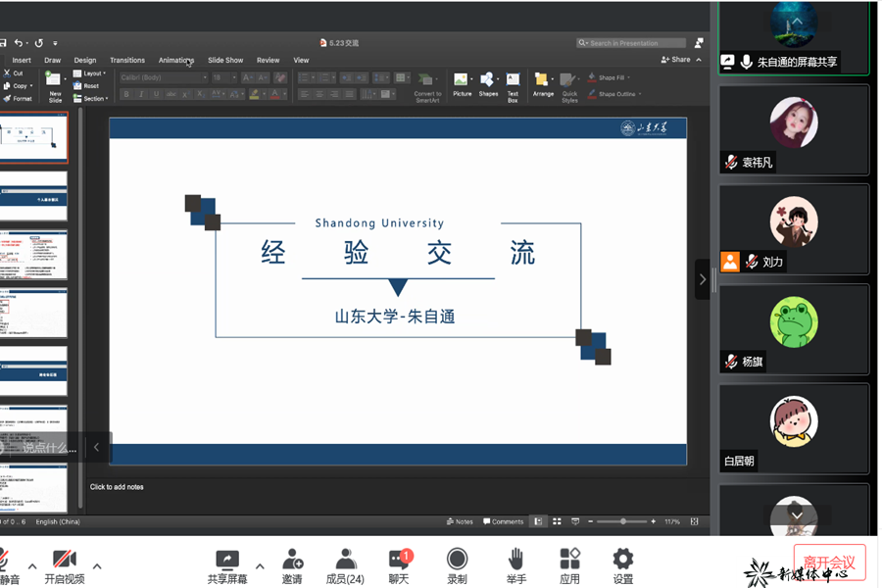Image resolution: width=882 pixels, height=588 pixels.
Task: Expand the arrow next to 开启视频
Action: 97,565
